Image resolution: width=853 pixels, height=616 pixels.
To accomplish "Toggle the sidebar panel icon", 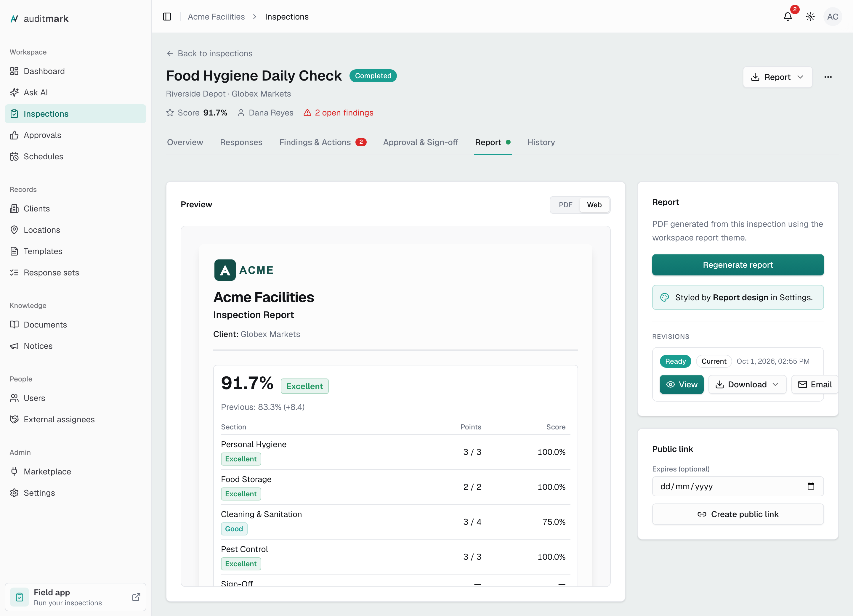I will tap(167, 17).
